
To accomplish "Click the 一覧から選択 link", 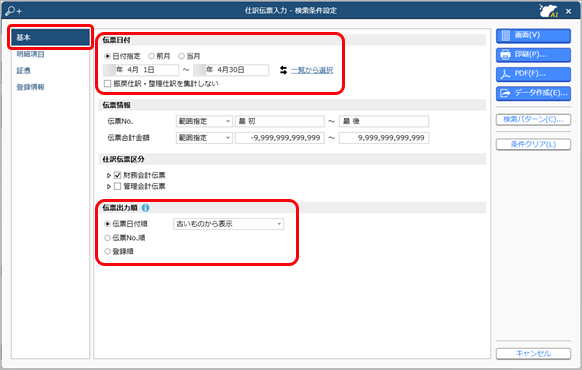I will coord(312,70).
